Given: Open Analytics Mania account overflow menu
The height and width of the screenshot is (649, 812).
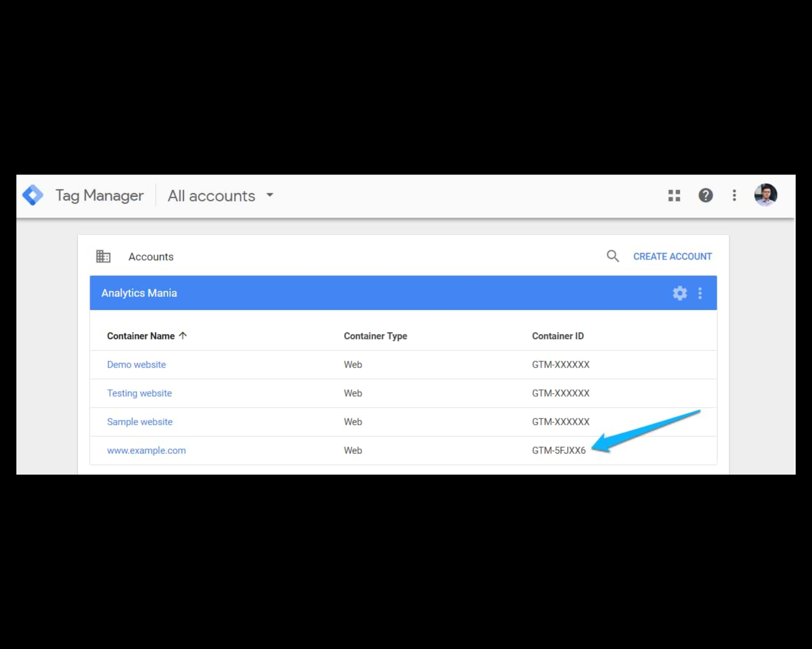Looking at the screenshot, I should pyautogui.click(x=700, y=293).
